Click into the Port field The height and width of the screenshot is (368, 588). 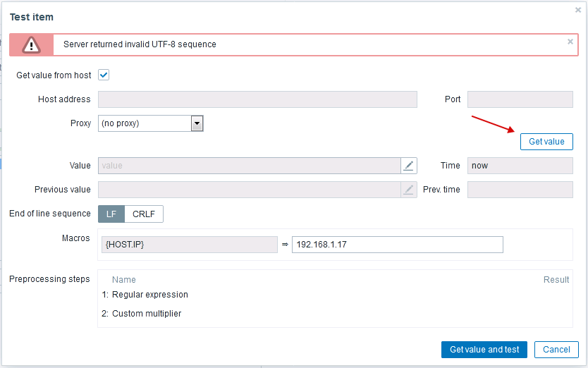520,99
